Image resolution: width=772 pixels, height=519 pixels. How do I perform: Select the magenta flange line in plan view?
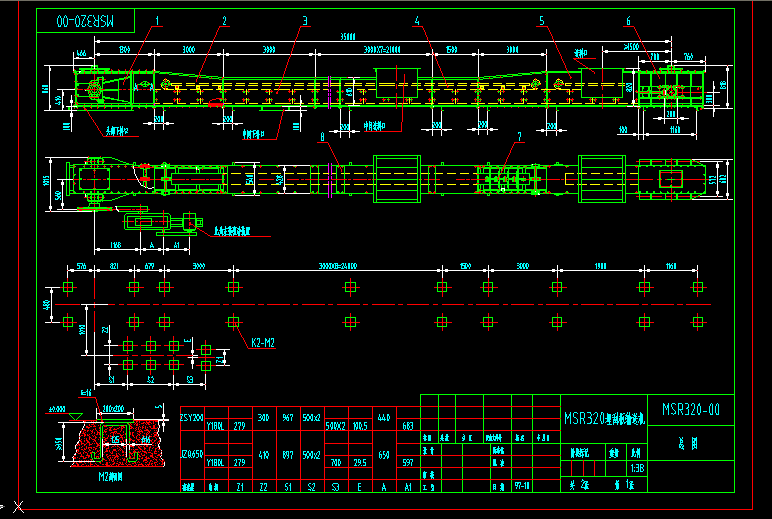(328, 178)
